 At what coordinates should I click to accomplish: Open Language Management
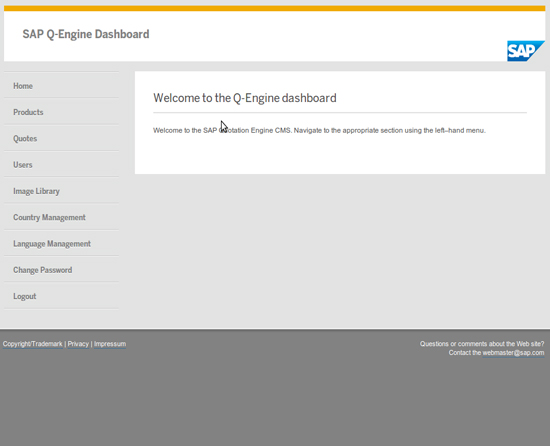pyautogui.click(x=52, y=244)
